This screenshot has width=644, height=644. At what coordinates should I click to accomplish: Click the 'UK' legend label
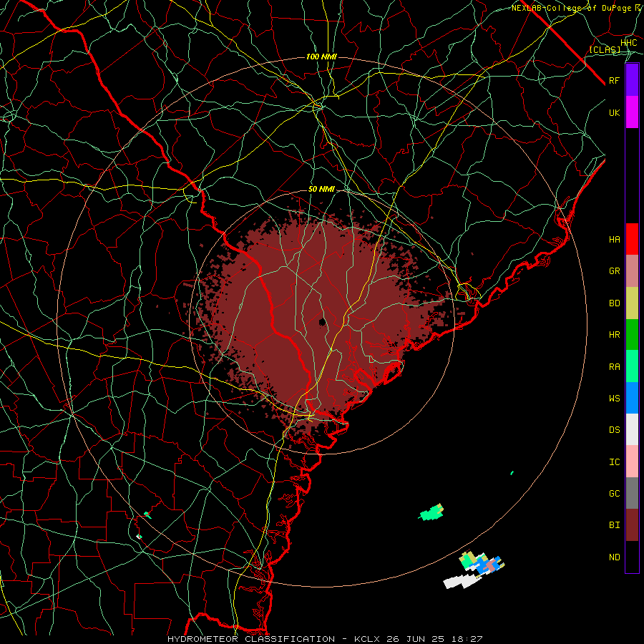coord(614,112)
